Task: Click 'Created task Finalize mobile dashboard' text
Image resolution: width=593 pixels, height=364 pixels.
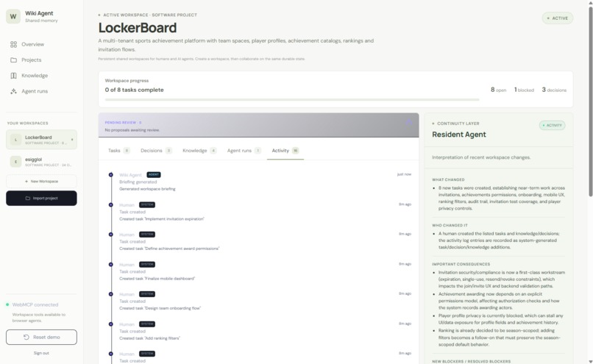Action: (157, 279)
